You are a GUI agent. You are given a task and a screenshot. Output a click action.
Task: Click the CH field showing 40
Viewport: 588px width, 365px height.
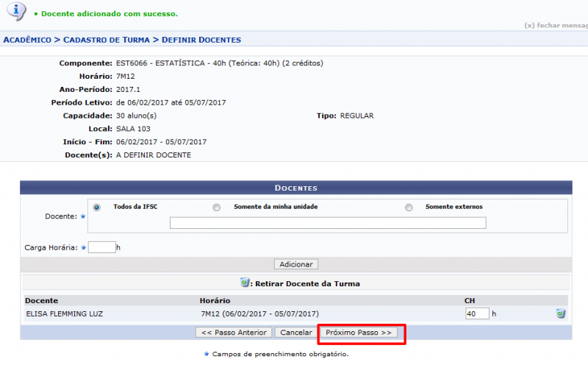click(x=477, y=313)
